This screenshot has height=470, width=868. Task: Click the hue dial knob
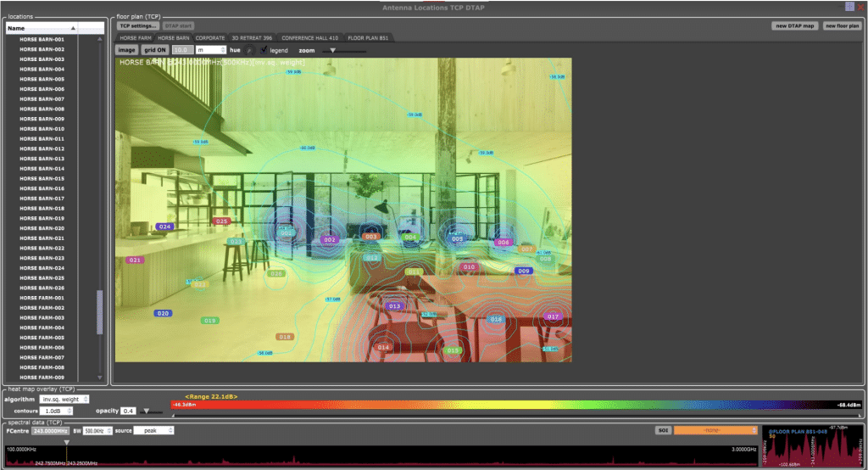pyautogui.click(x=249, y=50)
